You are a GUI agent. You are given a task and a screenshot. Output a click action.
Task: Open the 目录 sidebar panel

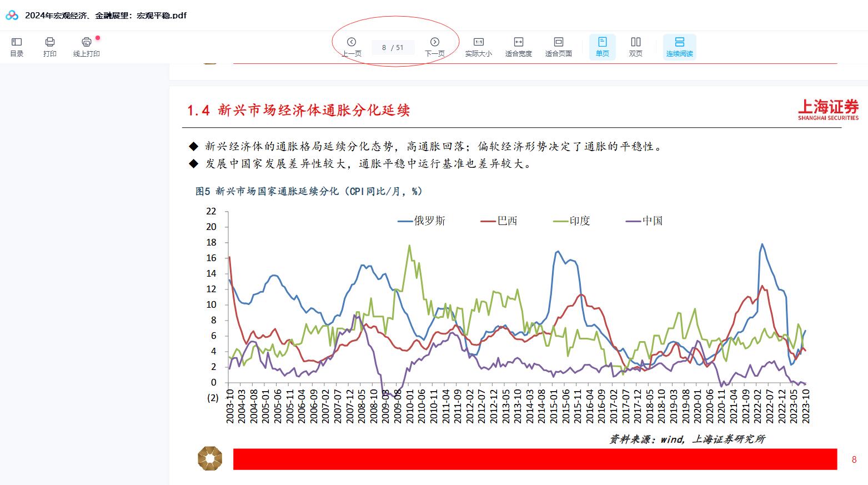point(17,47)
